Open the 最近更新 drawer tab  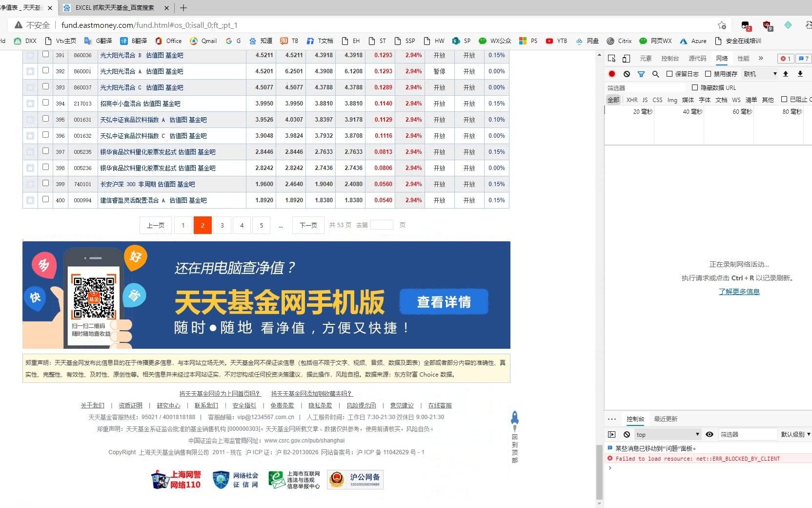(x=666, y=419)
